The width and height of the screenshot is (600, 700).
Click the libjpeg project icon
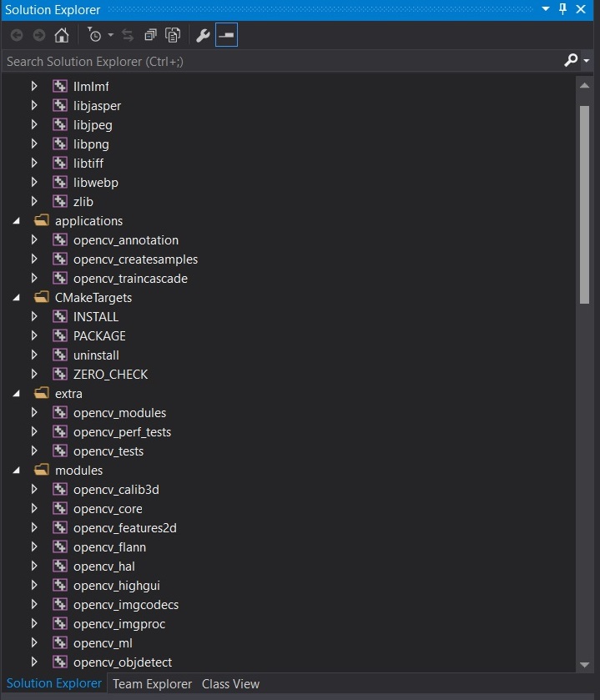(60, 124)
